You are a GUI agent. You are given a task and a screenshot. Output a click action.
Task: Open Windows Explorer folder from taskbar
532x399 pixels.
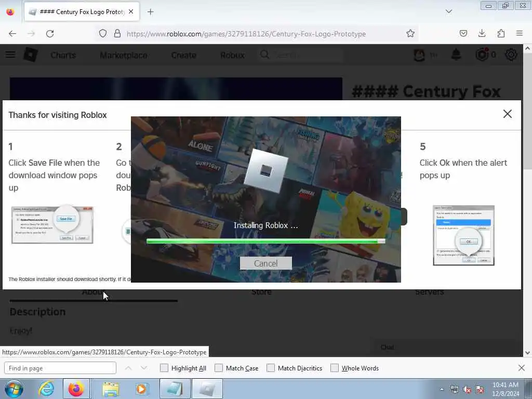click(x=111, y=389)
